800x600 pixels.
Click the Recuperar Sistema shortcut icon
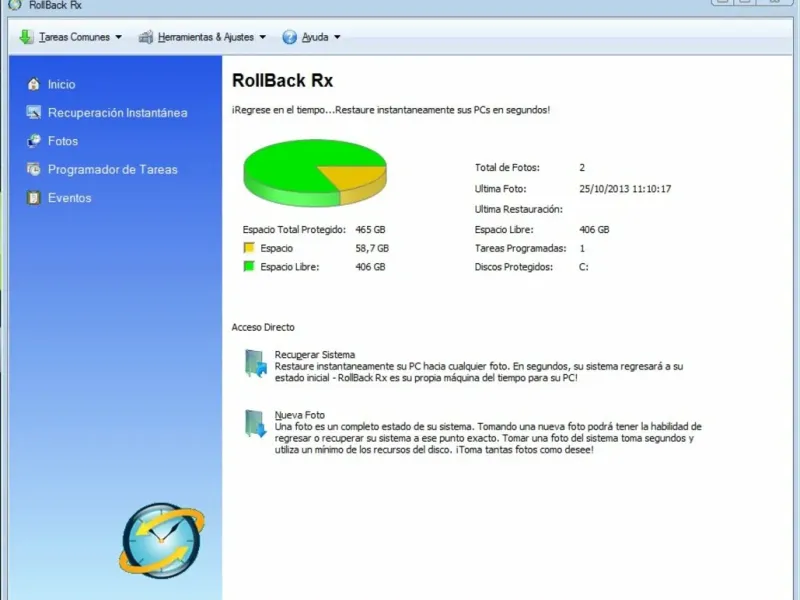tap(256, 363)
